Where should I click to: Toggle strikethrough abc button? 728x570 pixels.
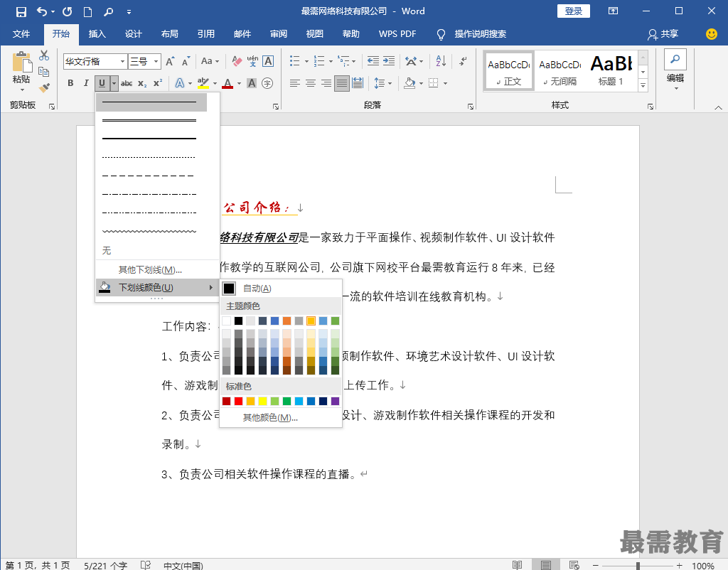coord(127,84)
